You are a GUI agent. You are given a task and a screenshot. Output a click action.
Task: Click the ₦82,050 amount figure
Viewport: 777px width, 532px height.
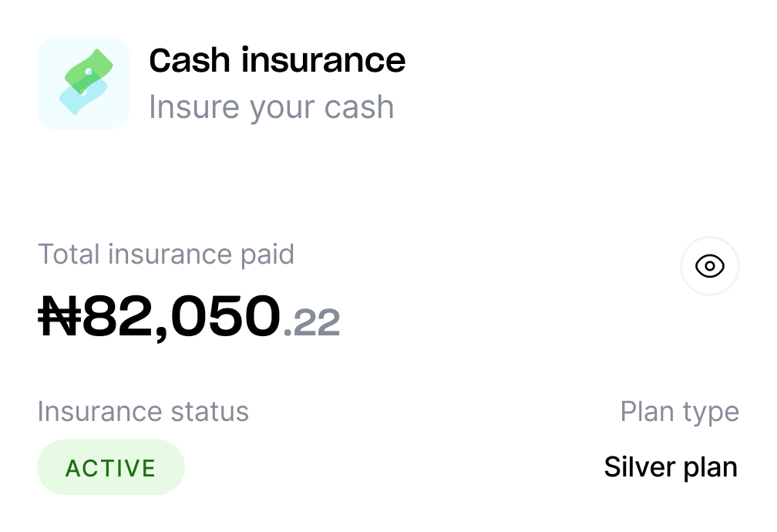pyautogui.click(x=180, y=316)
